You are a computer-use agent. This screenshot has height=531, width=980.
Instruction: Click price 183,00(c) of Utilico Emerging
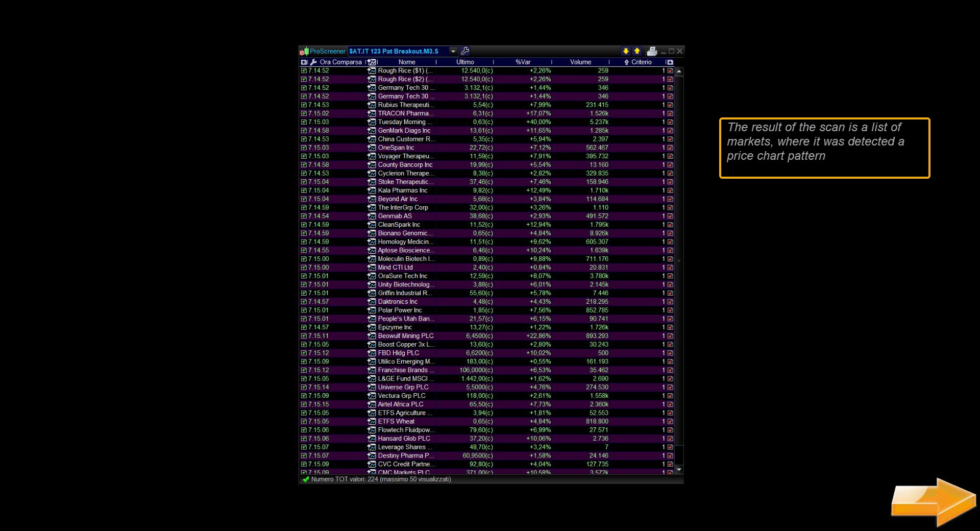[x=480, y=361]
